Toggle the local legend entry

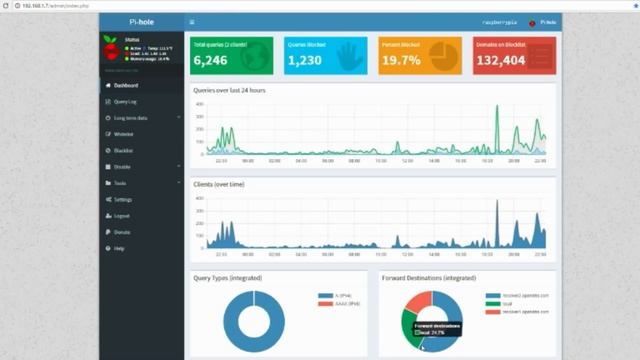coord(499,304)
